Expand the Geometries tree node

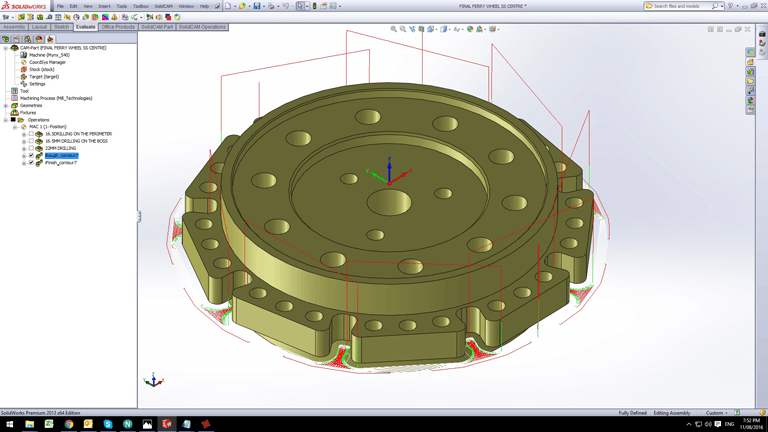6,105
